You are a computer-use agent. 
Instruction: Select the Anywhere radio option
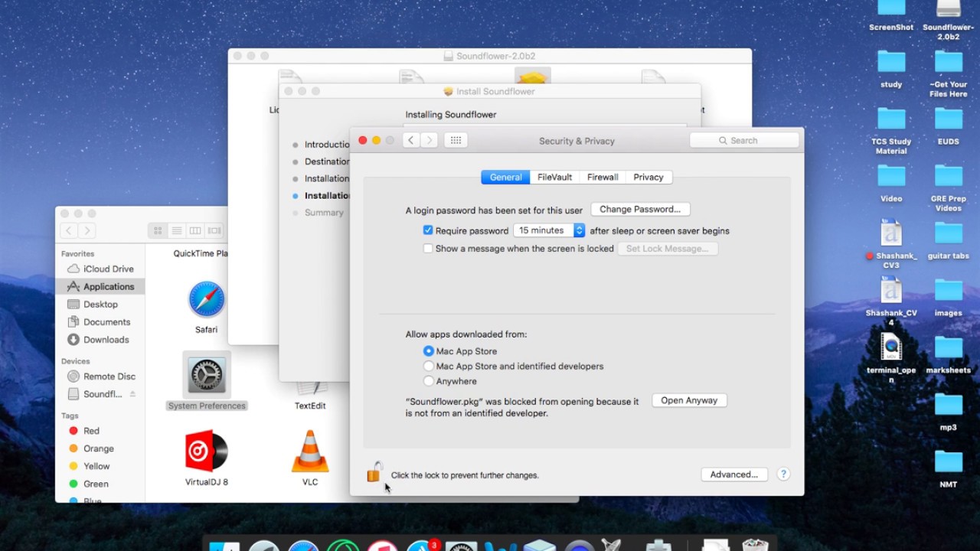pos(429,381)
